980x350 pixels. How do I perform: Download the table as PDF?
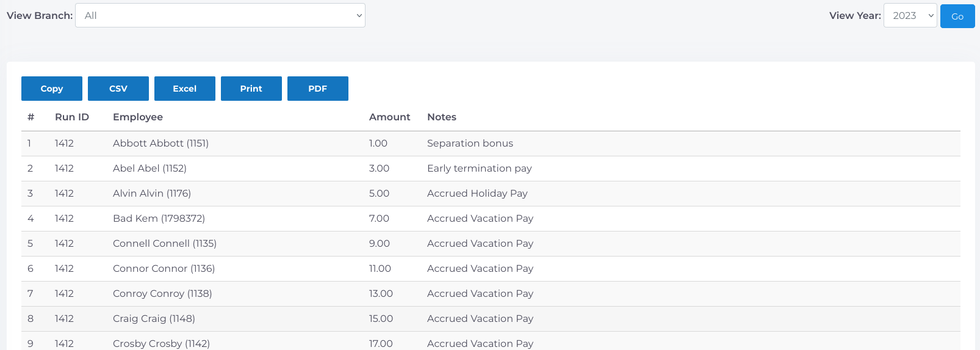[x=318, y=89]
